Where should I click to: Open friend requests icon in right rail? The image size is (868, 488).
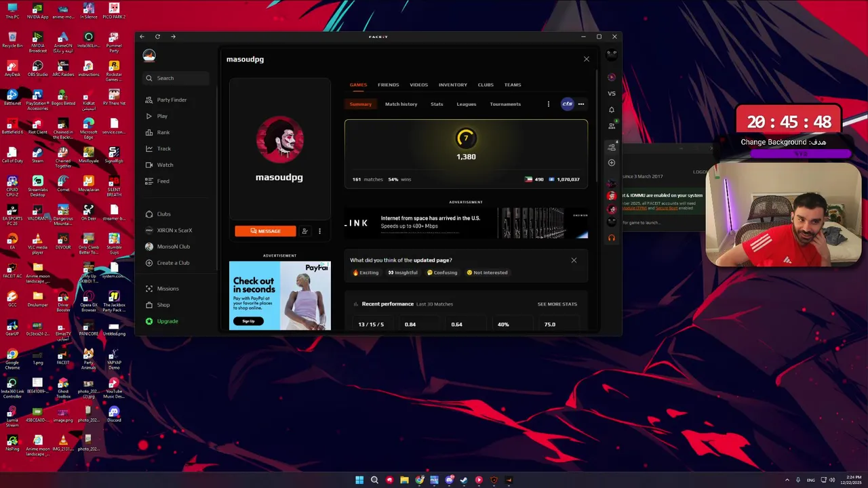[612, 125]
